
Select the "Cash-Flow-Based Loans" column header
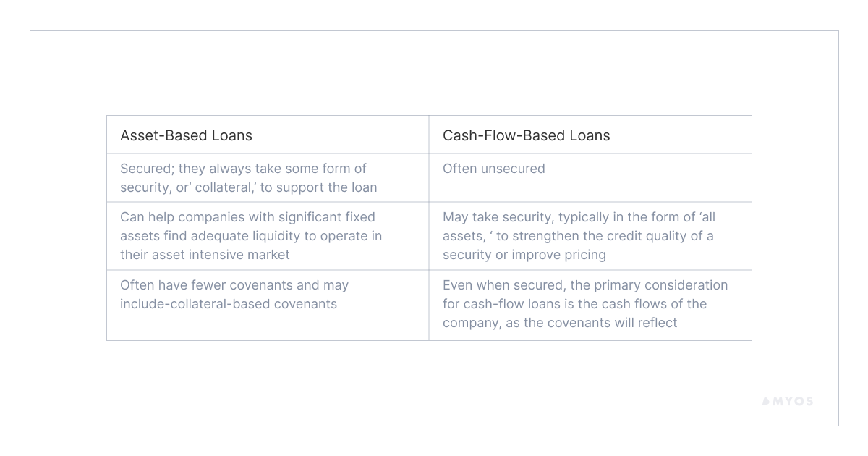[x=526, y=135]
